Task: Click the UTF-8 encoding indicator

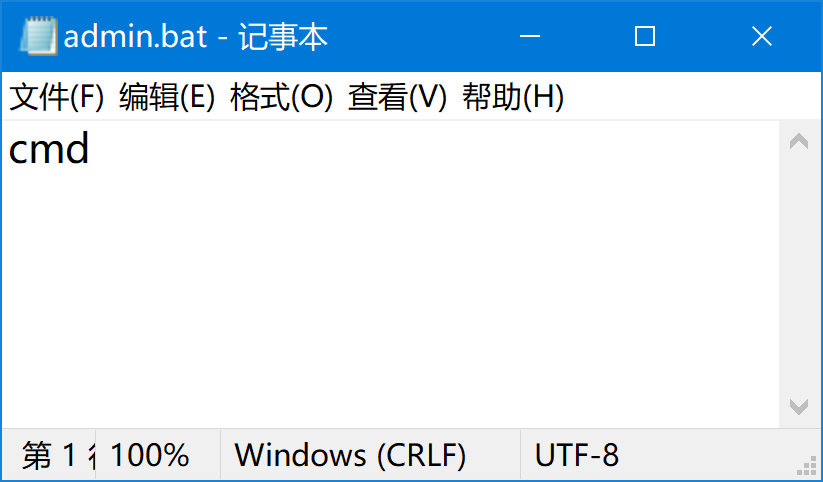Action: coord(576,455)
